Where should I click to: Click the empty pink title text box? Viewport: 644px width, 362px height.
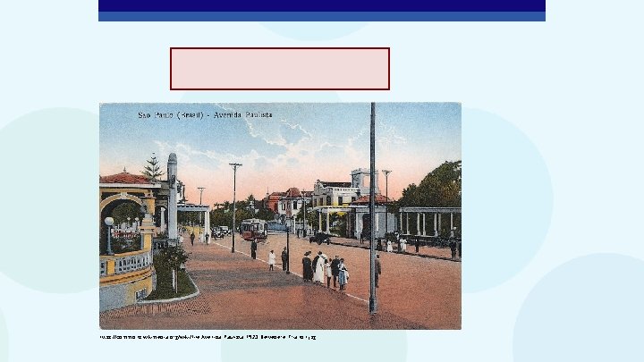[280, 69]
